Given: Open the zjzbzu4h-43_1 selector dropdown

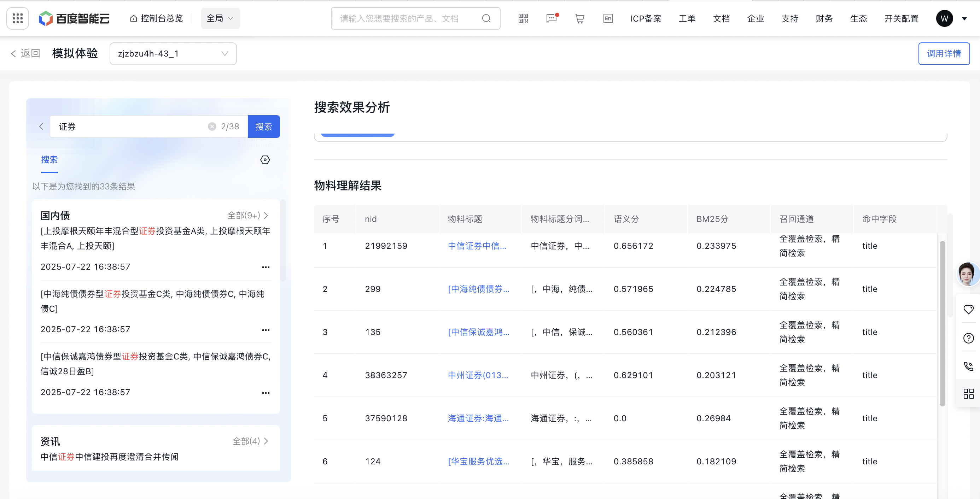Looking at the screenshot, I should (x=173, y=54).
